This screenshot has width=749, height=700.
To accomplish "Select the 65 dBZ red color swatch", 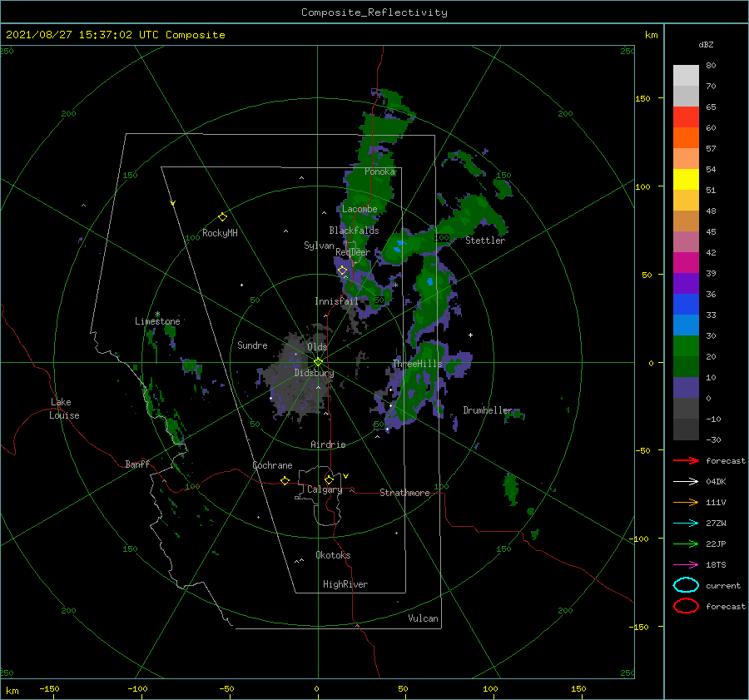I will pos(686,117).
